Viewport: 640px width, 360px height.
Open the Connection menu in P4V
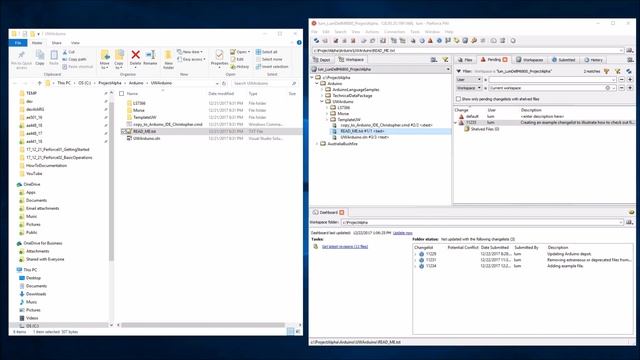395,32
